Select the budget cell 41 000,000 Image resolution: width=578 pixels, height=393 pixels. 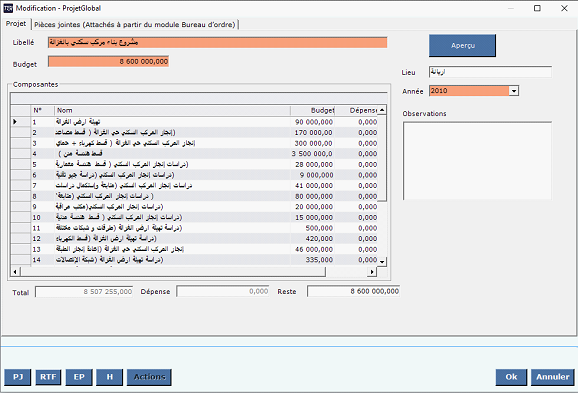pos(313,186)
